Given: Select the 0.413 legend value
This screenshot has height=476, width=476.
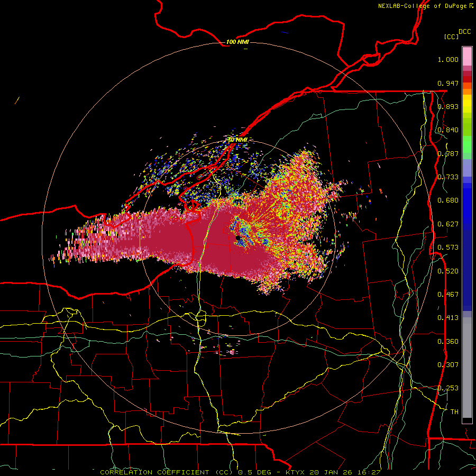Looking at the screenshot, I should point(448,318).
